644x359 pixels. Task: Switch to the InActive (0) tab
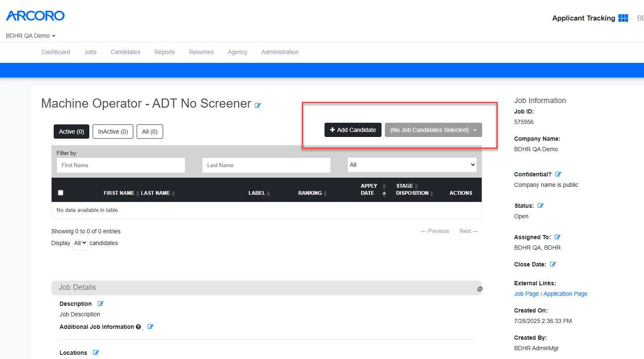[x=113, y=132]
